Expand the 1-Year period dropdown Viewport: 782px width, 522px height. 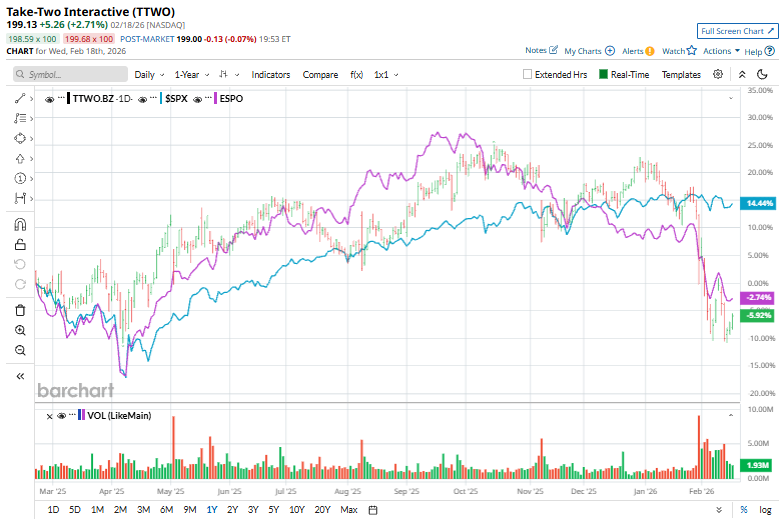click(x=190, y=74)
